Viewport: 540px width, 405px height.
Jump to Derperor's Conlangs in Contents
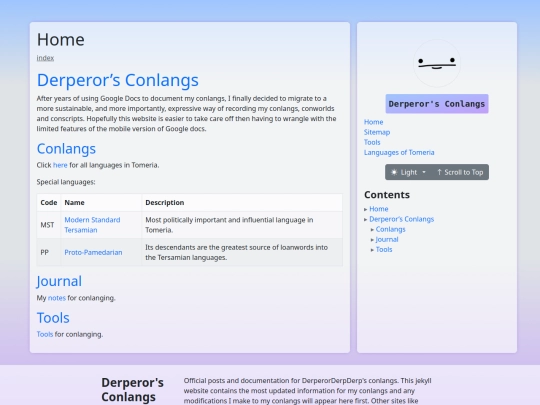pos(402,219)
